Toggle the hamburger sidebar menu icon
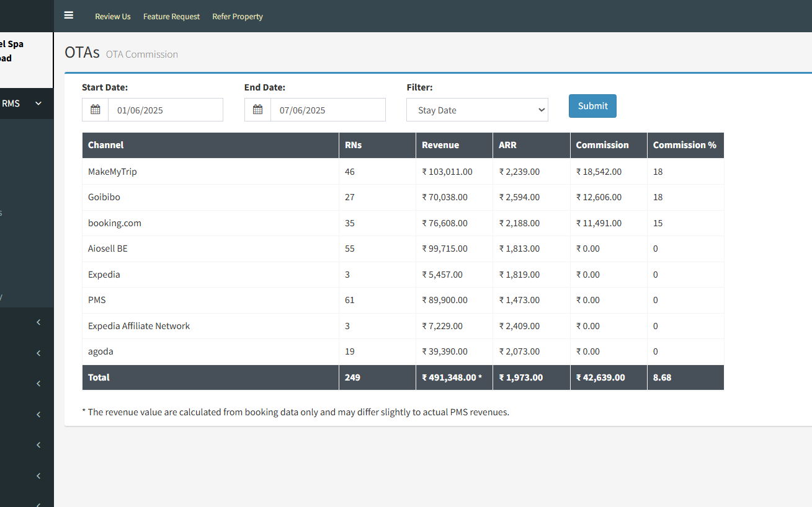 [x=69, y=15]
